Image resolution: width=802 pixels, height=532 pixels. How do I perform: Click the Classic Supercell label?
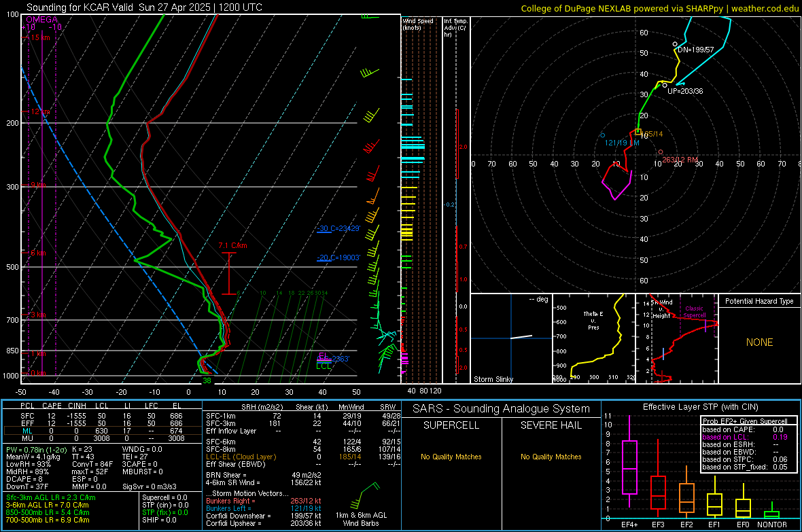click(x=694, y=312)
